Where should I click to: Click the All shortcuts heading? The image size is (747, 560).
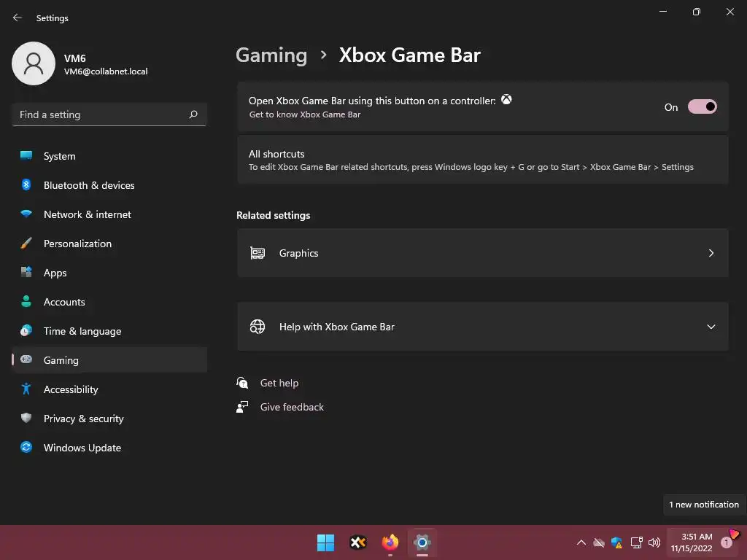(276, 154)
